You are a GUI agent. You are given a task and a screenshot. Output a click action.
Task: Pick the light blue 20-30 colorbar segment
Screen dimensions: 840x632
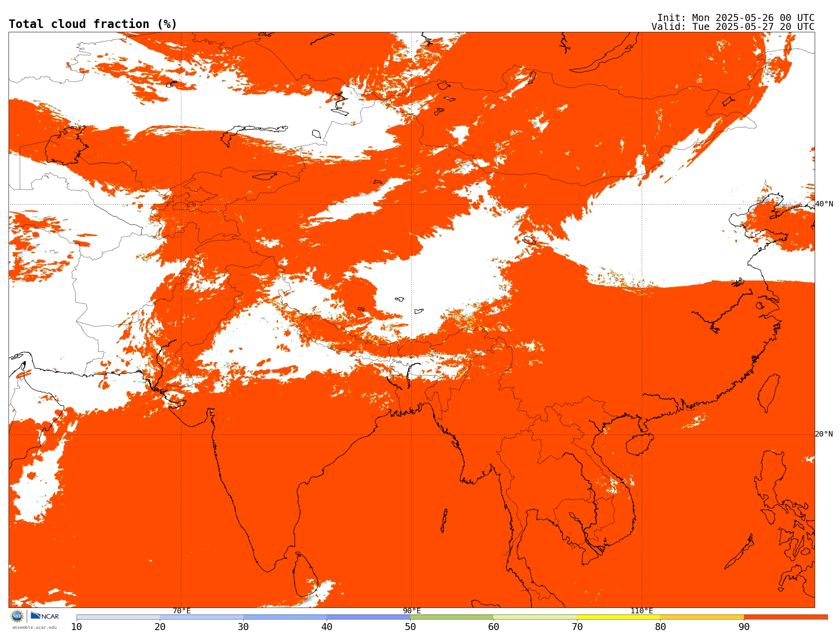[201, 617]
